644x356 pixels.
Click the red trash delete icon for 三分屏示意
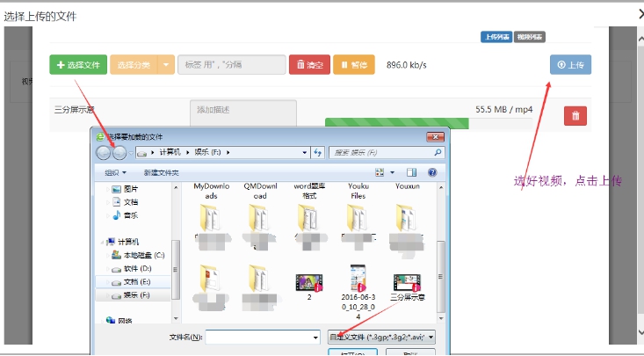click(575, 115)
